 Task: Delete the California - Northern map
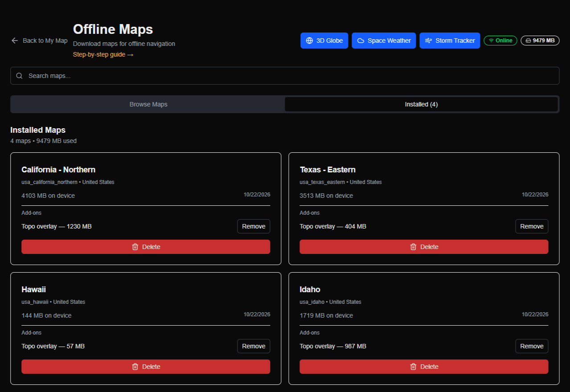146,247
